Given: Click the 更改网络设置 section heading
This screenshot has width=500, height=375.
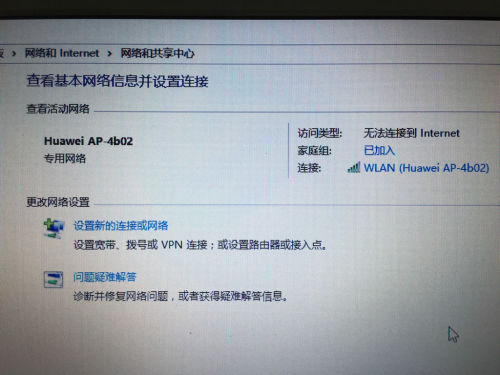Looking at the screenshot, I should 58,202.
